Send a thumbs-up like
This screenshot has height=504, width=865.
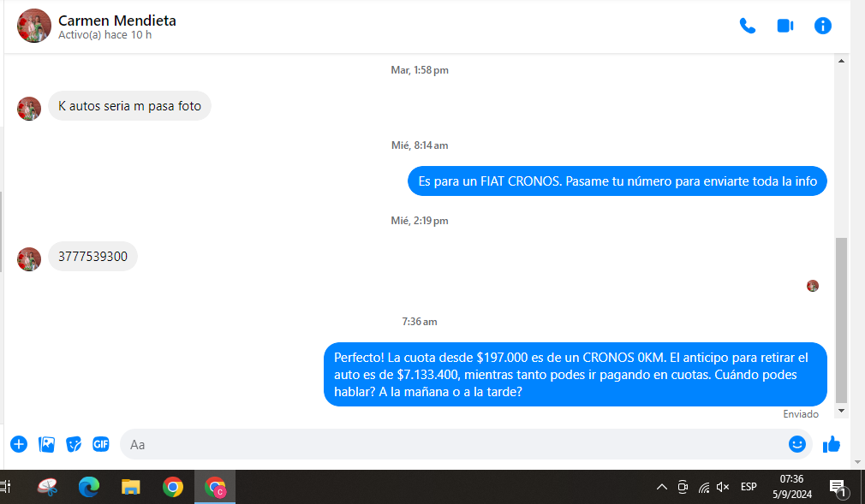click(832, 444)
